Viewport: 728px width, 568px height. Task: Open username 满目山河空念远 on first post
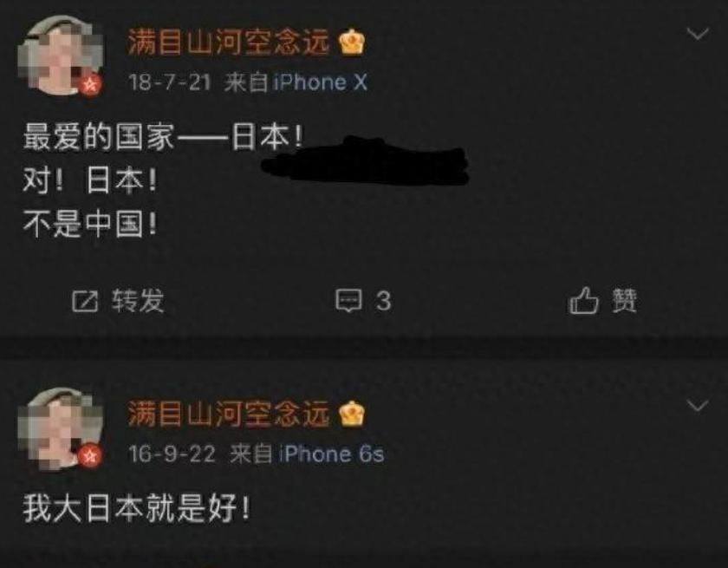pyautogui.click(x=229, y=42)
